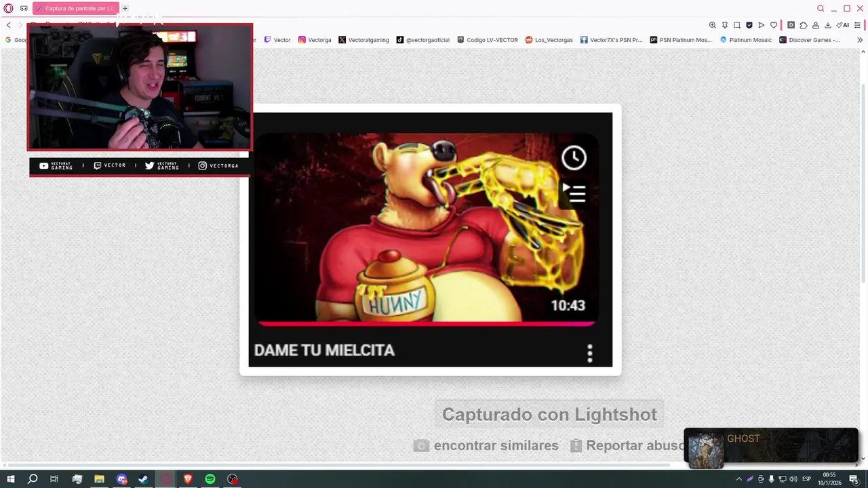
Task: Open the Platinum Mosaic bookmark
Action: point(745,40)
